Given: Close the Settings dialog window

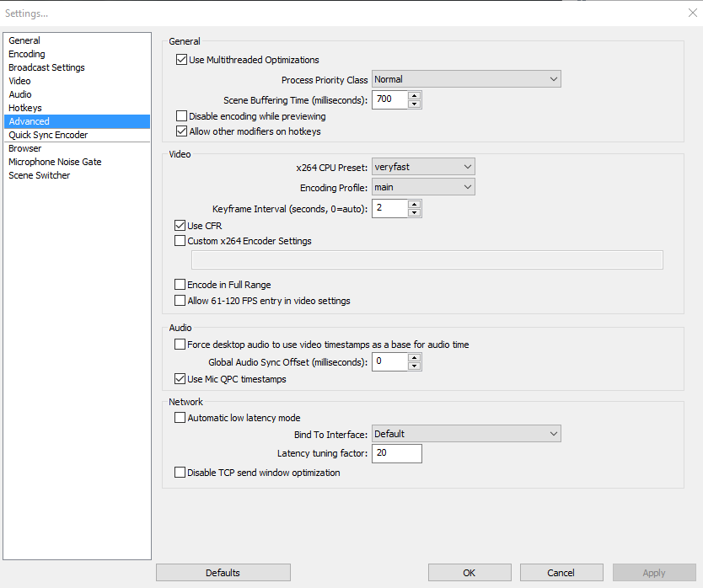Looking at the screenshot, I should [693, 13].
